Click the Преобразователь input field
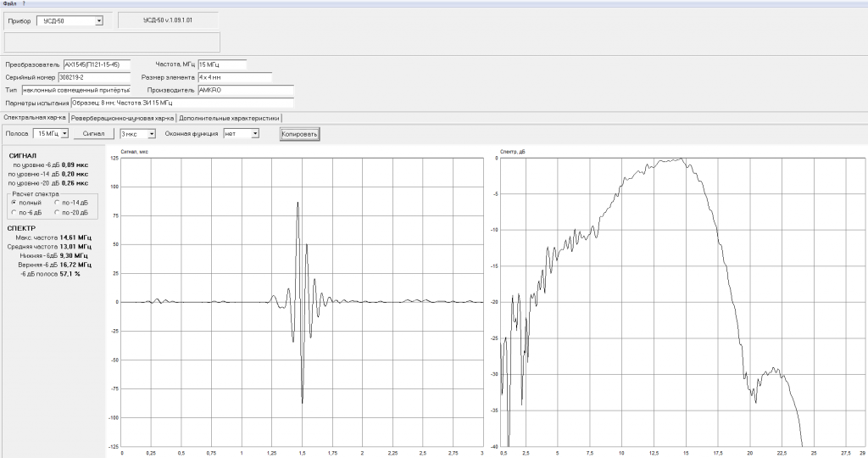This screenshot has width=868, height=458. (97, 64)
